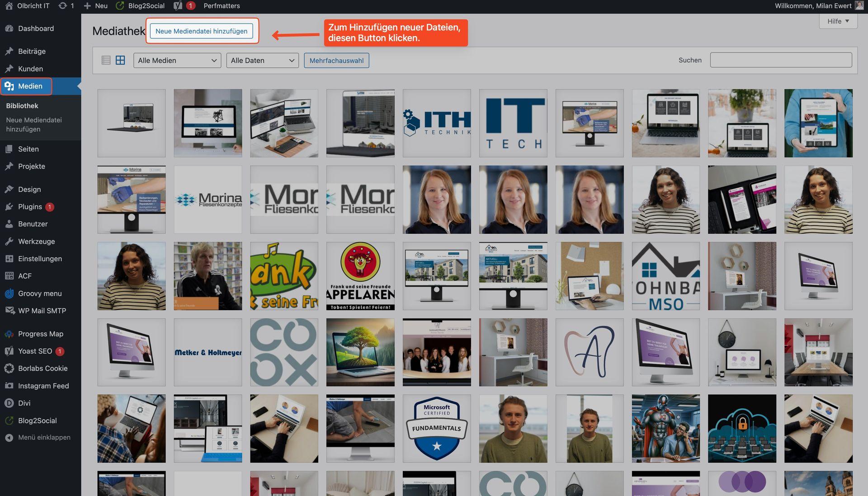Click the Beiträge pin icon
Image resolution: width=868 pixels, height=496 pixels.
coord(9,51)
